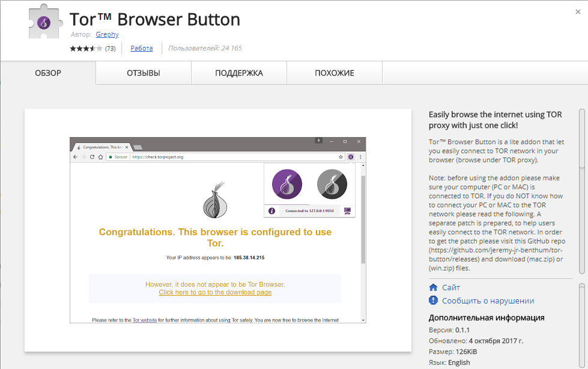588x369 pixels.
Task: Click the additional info section scrollbar
Action: pyautogui.click(x=582, y=326)
